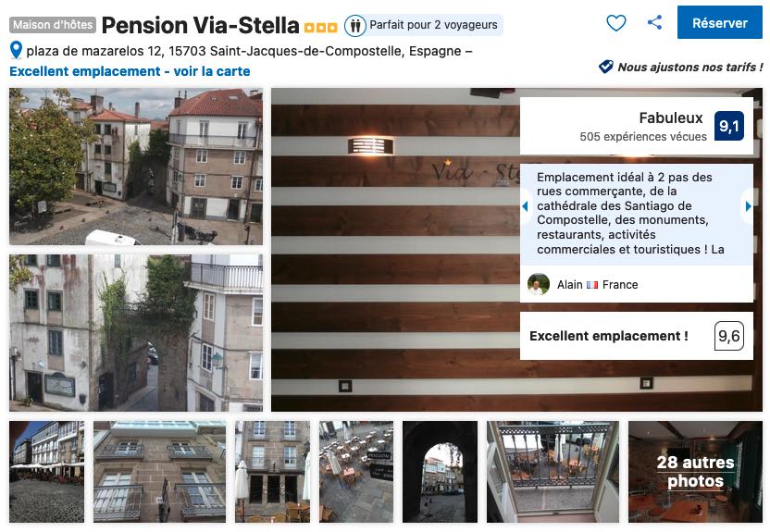
Task: Click the three yellow star rating squares
Action: [320, 28]
